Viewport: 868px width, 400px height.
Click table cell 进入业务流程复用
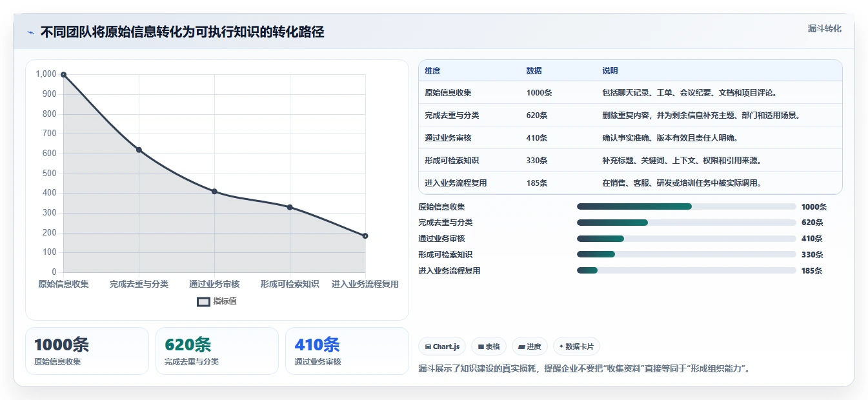[x=456, y=183]
